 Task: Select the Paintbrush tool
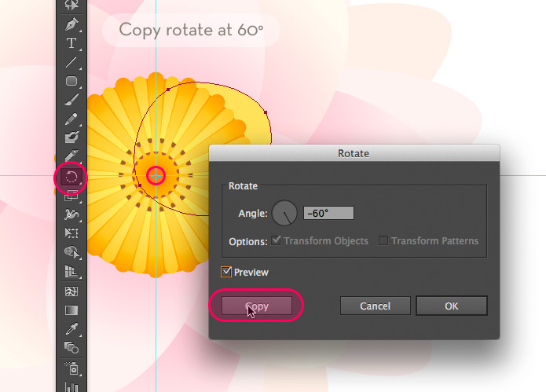tap(71, 100)
